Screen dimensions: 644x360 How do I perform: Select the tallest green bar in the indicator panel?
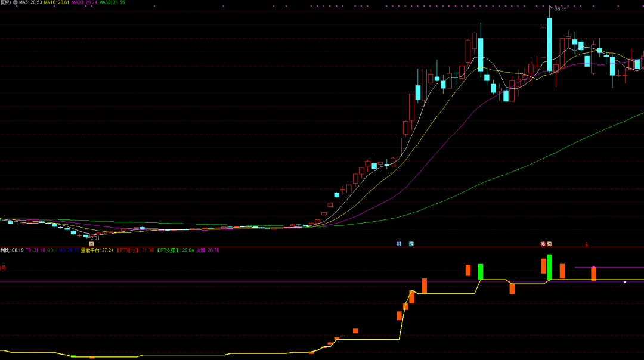[x=549, y=267]
